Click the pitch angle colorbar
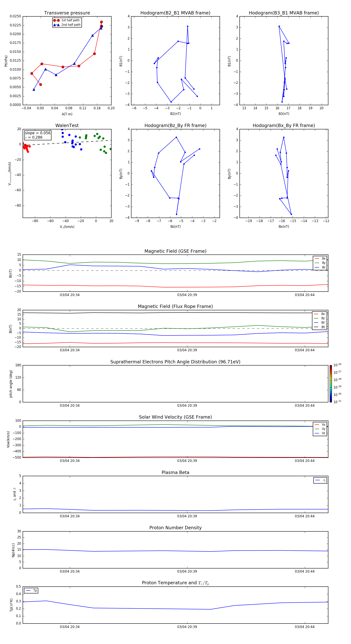 331,384
